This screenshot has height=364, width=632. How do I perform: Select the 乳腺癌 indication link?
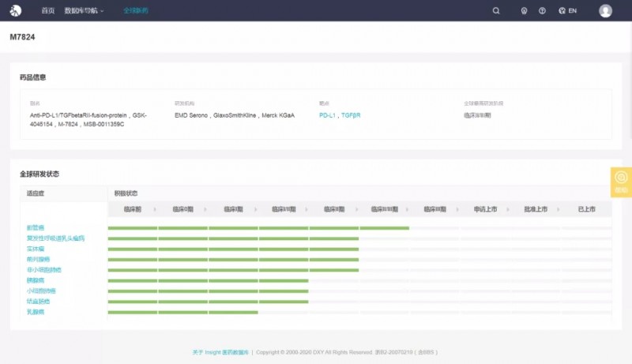pos(36,312)
